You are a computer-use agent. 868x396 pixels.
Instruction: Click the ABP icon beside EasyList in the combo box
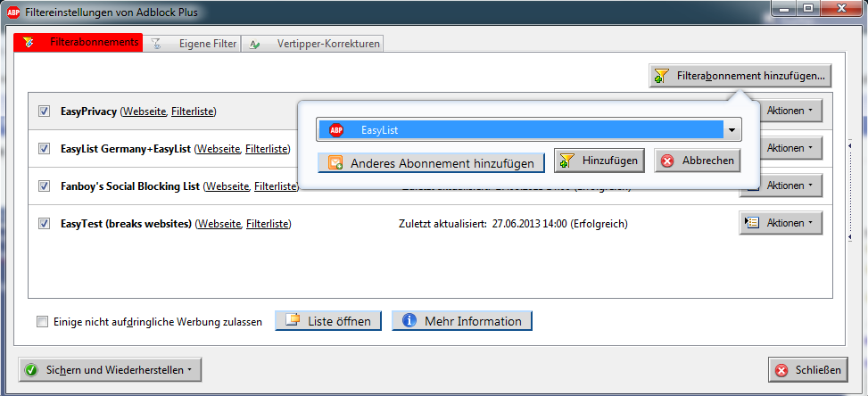click(336, 130)
